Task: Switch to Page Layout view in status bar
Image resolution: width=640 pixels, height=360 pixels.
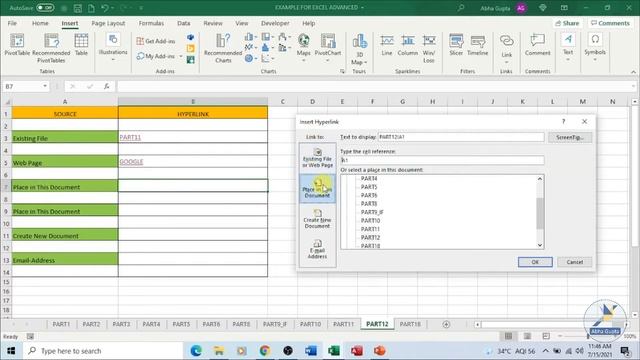Action: pyautogui.click(x=527, y=336)
